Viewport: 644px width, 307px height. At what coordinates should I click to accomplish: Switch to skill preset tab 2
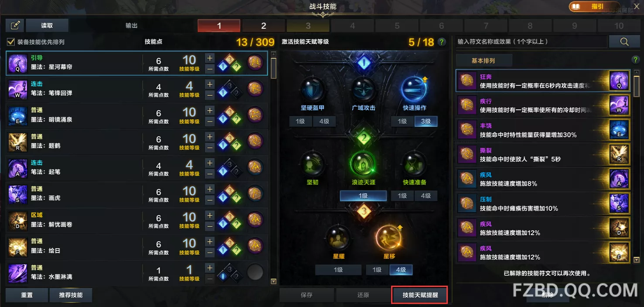pos(263,26)
